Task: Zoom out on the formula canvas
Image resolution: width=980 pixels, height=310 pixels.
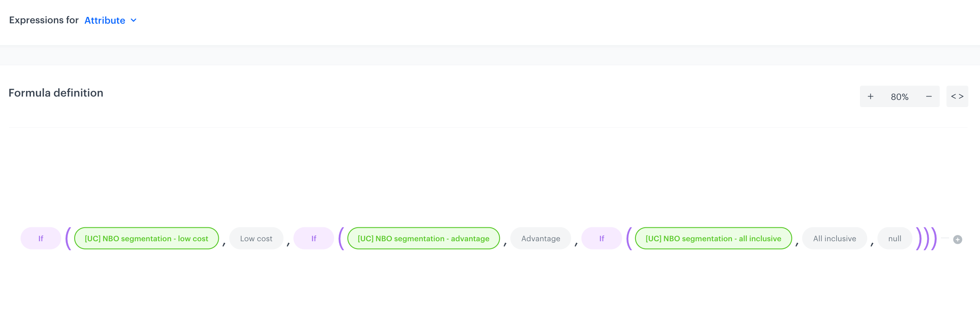Action: pos(928,96)
